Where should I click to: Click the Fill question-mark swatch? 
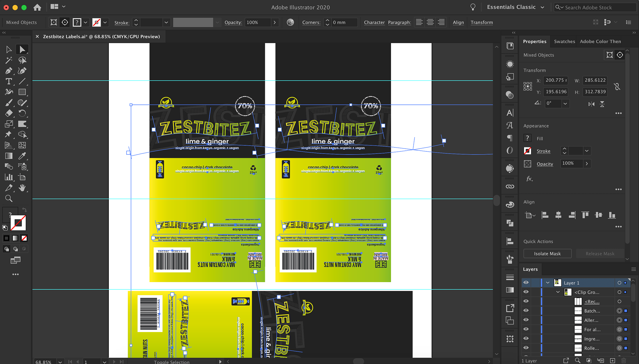pos(528,138)
